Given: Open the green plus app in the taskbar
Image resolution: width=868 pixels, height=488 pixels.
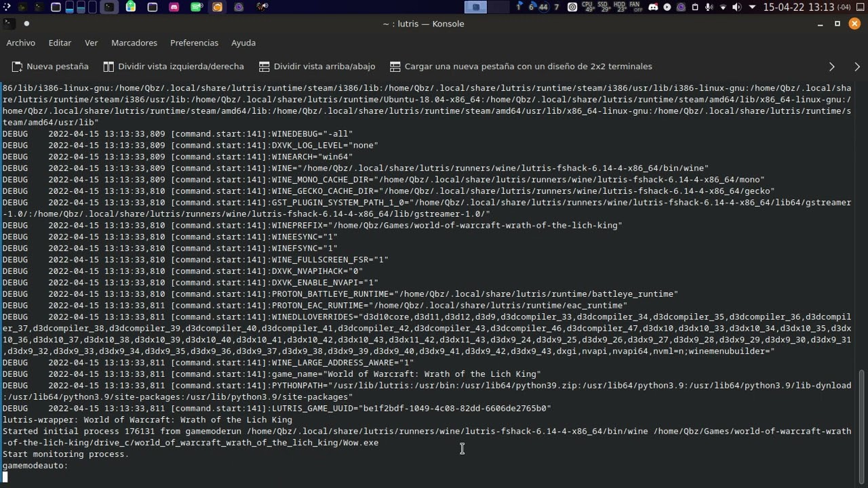Looking at the screenshot, I should tap(131, 7).
